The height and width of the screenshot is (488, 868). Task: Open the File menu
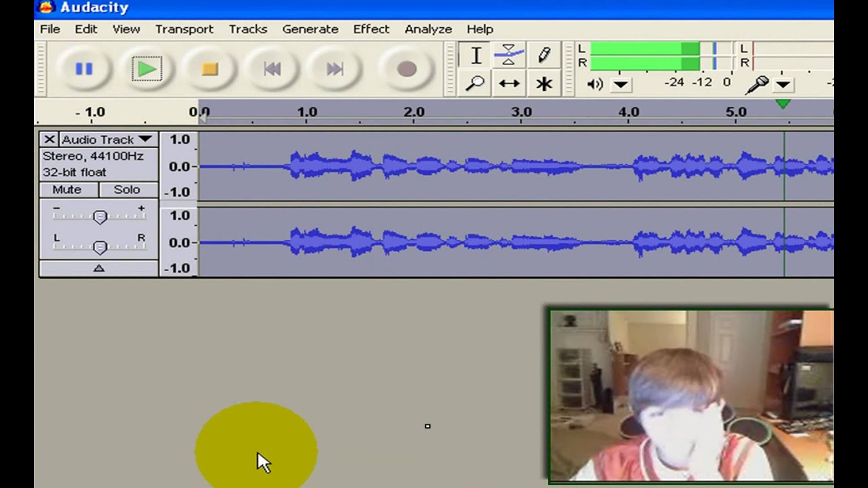click(50, 29)
